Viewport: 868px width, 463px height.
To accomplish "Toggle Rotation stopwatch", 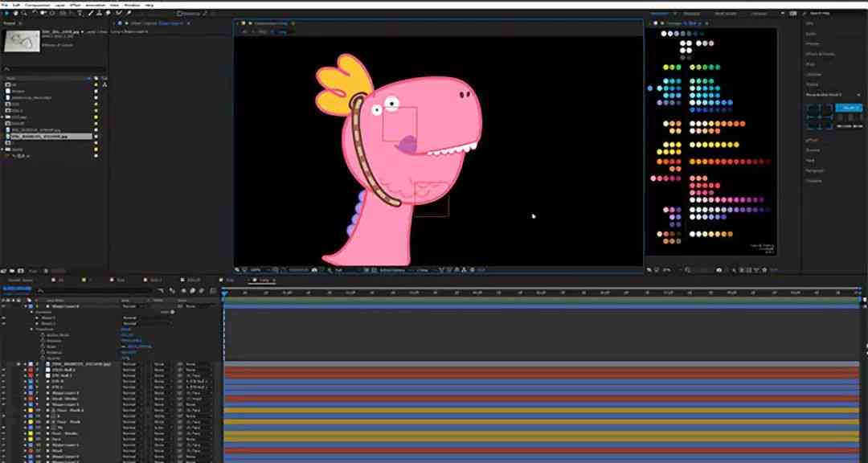I will click(x=42, y=352).
